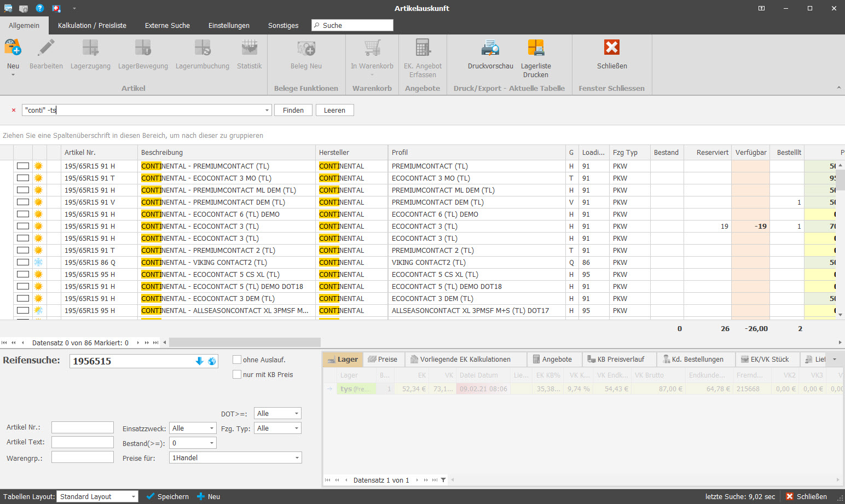This screenshot has height=504, width=845.
Task: Tick checkbox for PREMIUMCONTACT ML DEM row
Action: click(x=23, y=190)
